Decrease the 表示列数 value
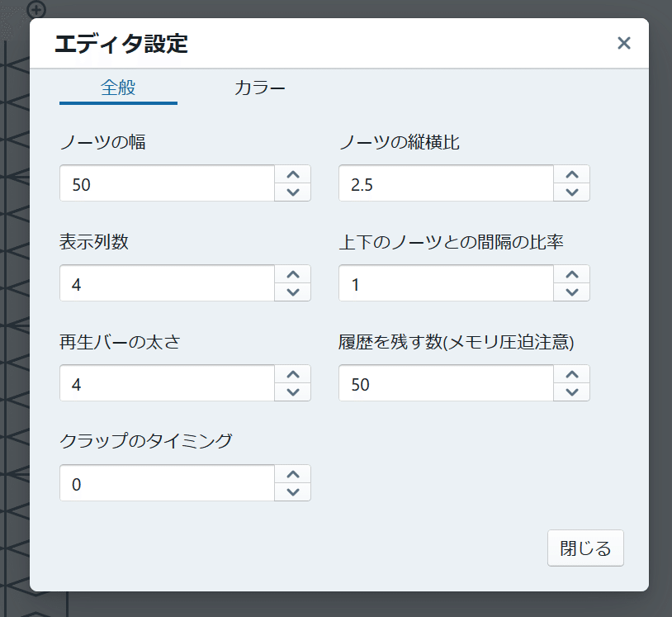672x617 pixels. pos(292,292)
